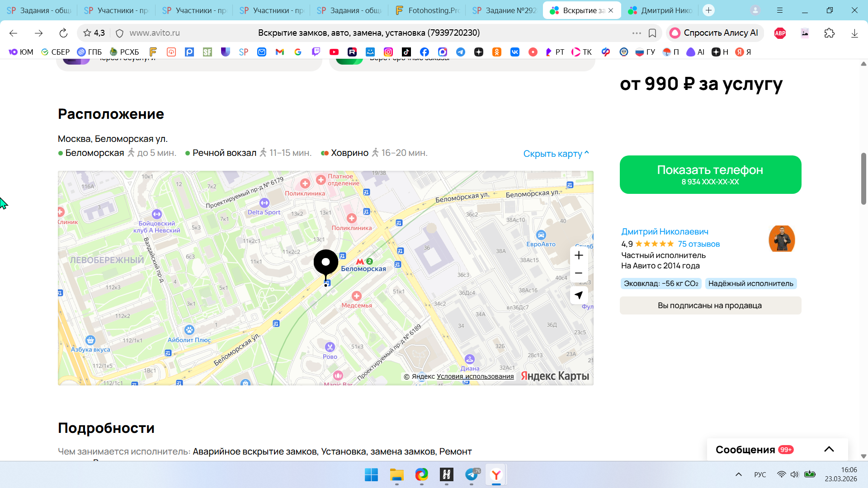868x488 pixels.
Task: Collapse the map with Скрыть карту
Action: coord(556,154)
